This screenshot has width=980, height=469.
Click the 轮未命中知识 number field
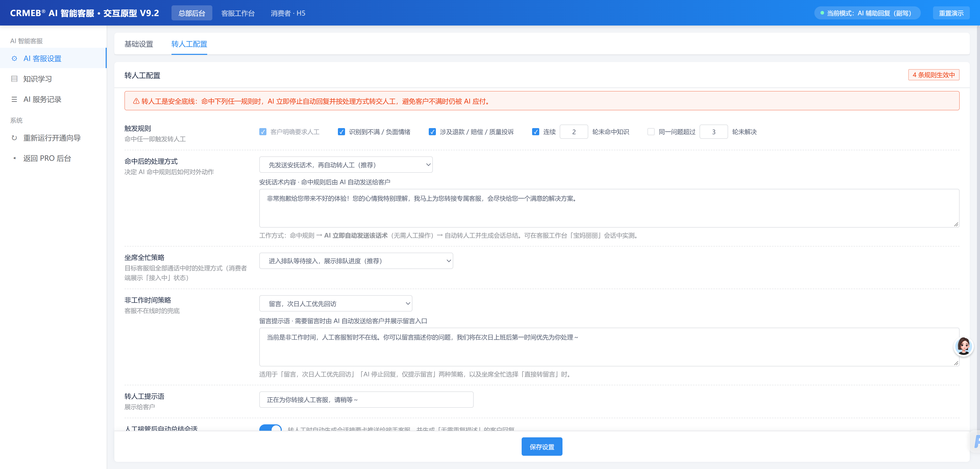(x=574, y=132)
